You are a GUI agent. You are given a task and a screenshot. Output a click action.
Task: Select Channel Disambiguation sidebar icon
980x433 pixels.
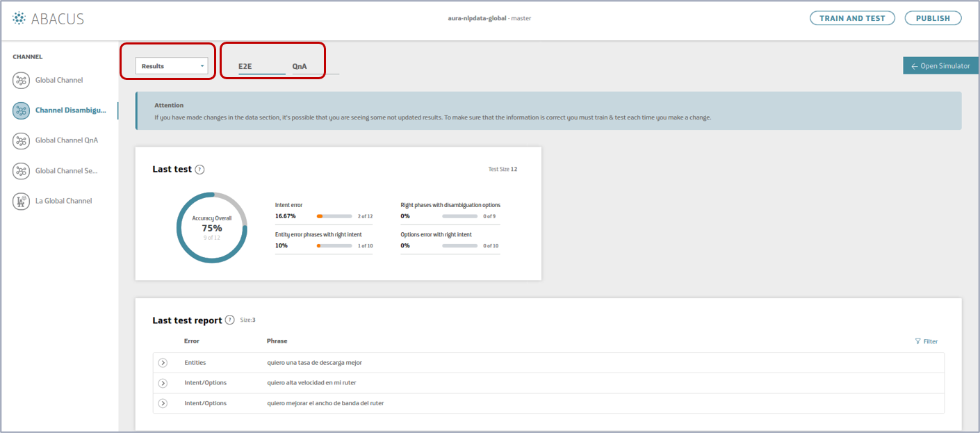pyautogui.click(x=22, y=111)
